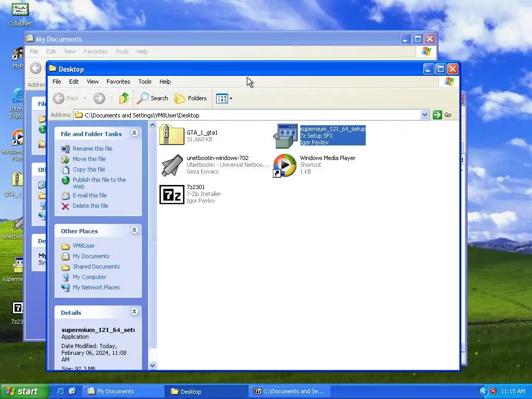
Task: Select the supermium_121_64_setup installer icon
Action: (x=285, y=136)
